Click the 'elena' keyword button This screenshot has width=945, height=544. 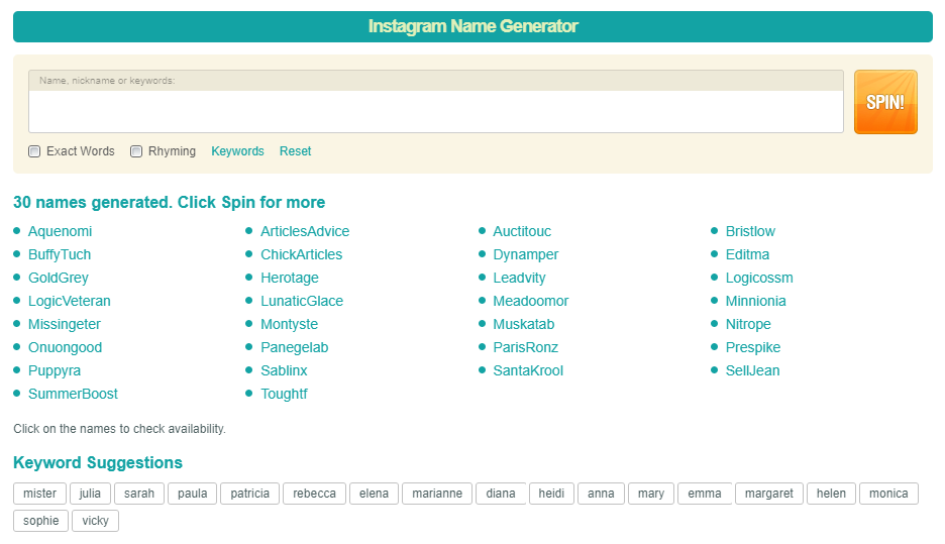(x=374, y=493)
